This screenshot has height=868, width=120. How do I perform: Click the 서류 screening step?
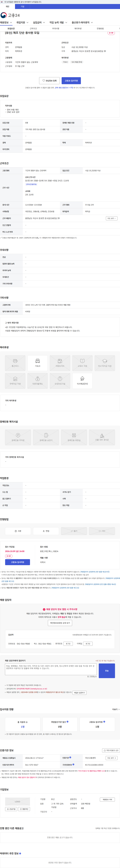(x=18, y=531)
